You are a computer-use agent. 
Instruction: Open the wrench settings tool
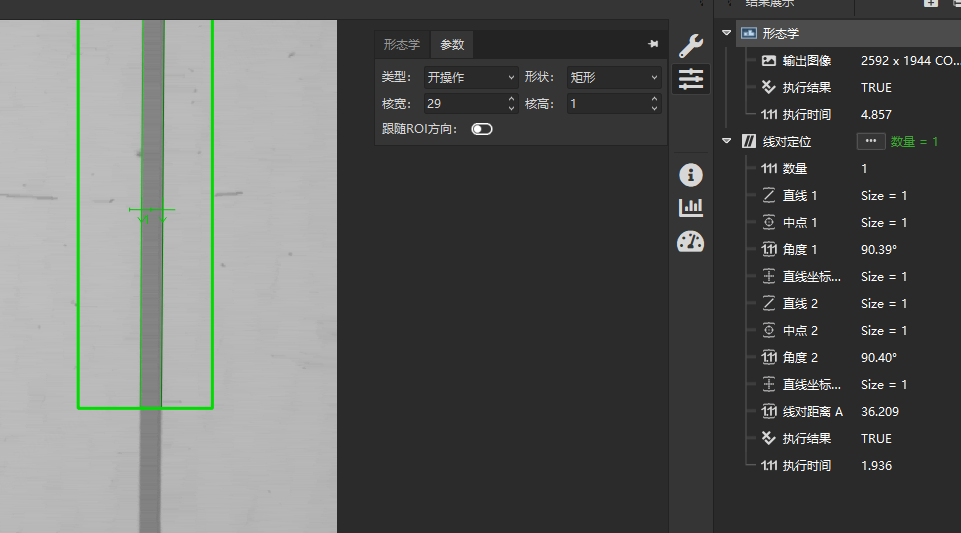coord(691,45)
